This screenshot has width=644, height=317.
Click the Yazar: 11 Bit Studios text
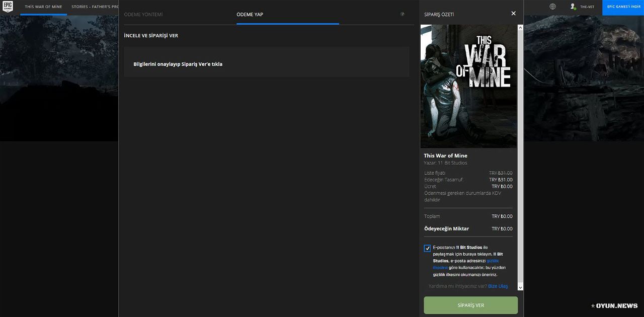(445, 163)
